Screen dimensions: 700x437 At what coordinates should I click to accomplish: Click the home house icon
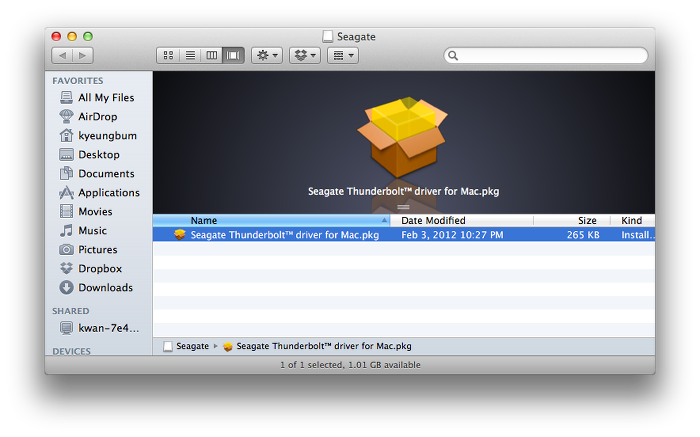click(x=67, y=135)
